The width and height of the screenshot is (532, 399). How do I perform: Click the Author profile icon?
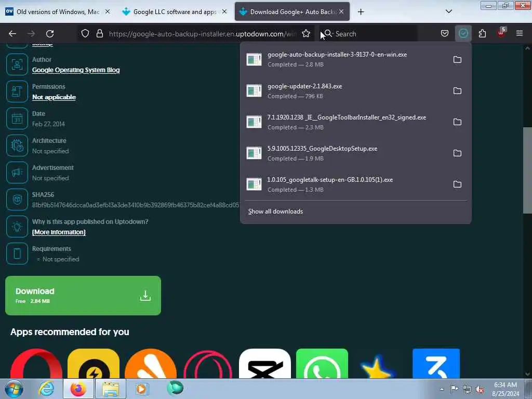[x=17, y=64]
